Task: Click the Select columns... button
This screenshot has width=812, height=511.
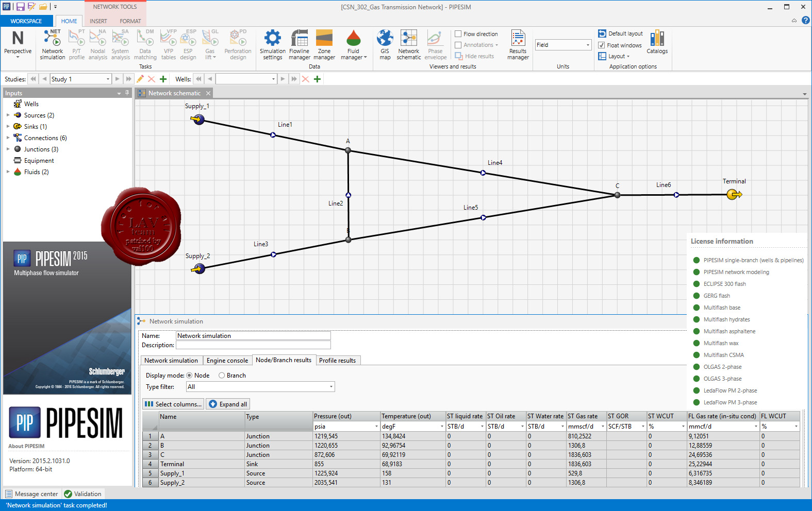Action: coord(173,404)
